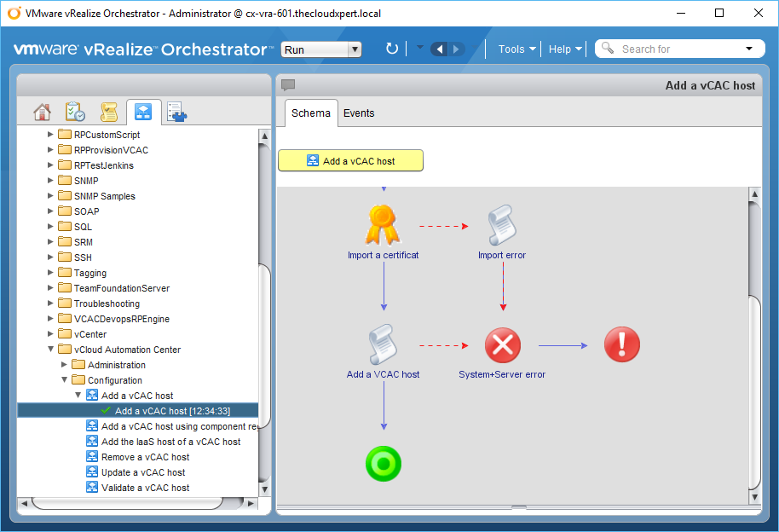This screenshot has height=532, width=779.
Task: Select the System+Server error red X node
Action: (x=502, y=345)
